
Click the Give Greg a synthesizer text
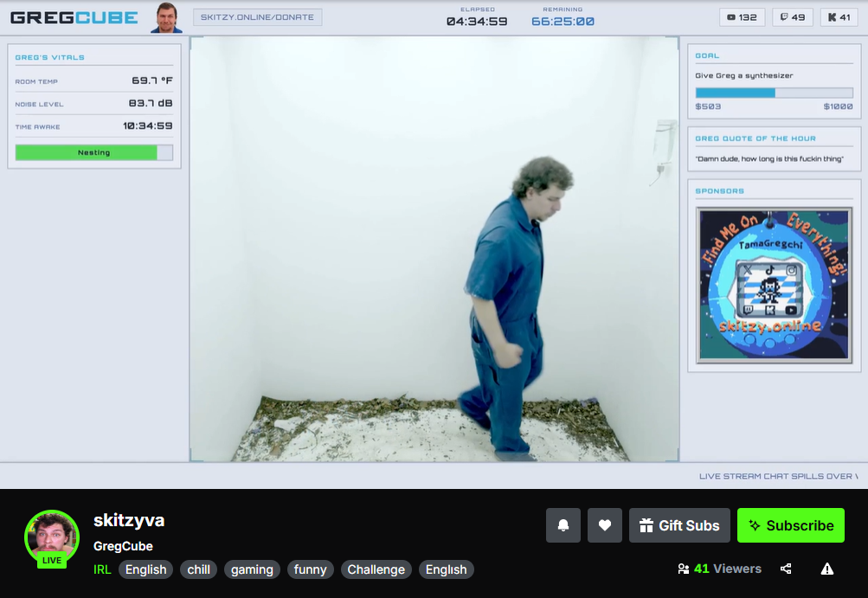tap(744, 75)
